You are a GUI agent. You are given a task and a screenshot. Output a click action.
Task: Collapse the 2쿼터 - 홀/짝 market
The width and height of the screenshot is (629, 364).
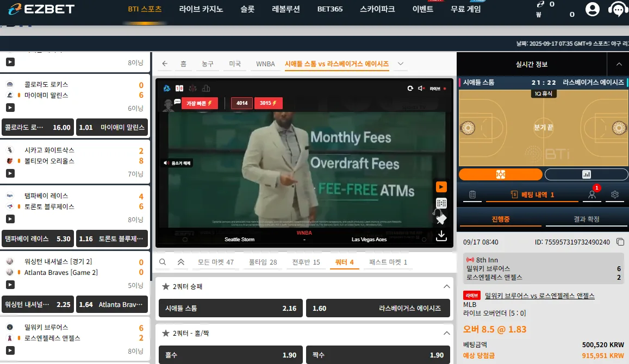pos(446,333)
